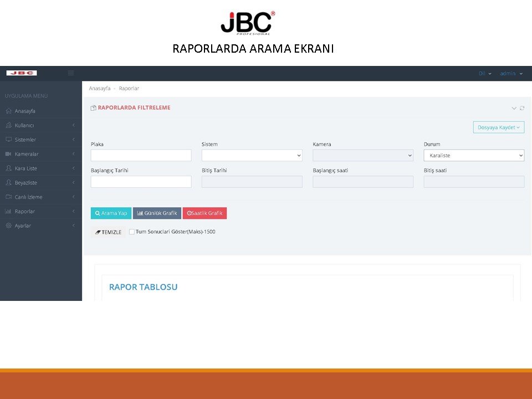This screenshot has height=399, width=532.
Task: Click the hamburger menu toggle icon
Action: pyautogui.click(x=70, y=73)
